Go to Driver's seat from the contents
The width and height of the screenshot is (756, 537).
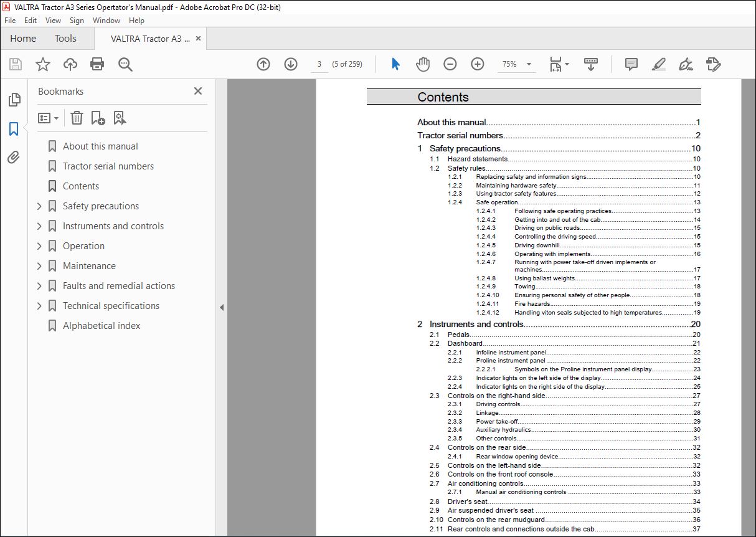pos(468,501)
